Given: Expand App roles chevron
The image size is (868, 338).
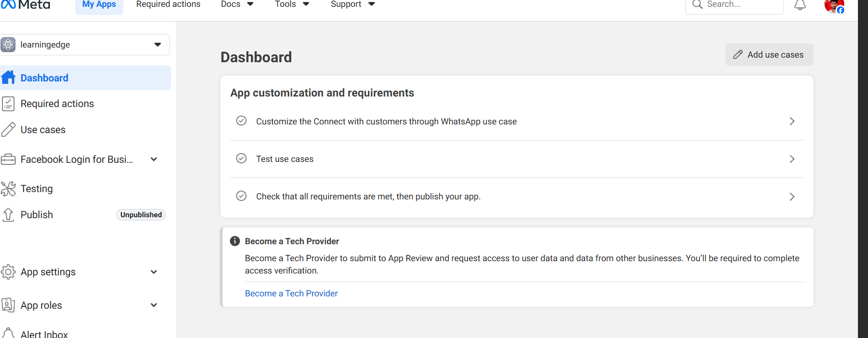Looking at the screenshot, I should point(154,305).
